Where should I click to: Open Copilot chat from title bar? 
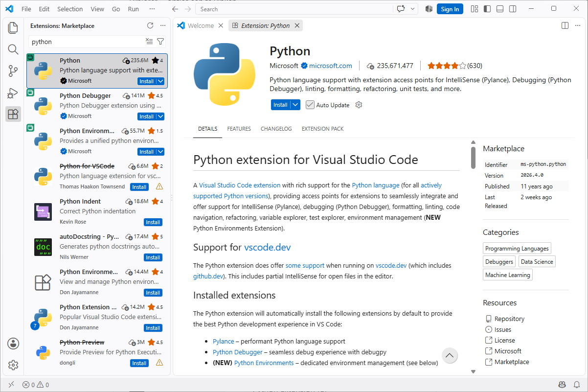[x=401, y=9]
